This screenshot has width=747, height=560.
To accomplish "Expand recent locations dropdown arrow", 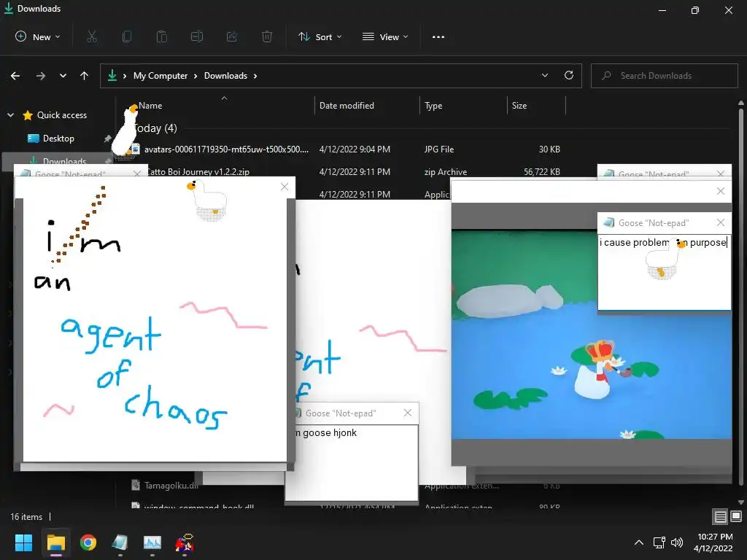I will pyautogui.click(x=63, y=76).
